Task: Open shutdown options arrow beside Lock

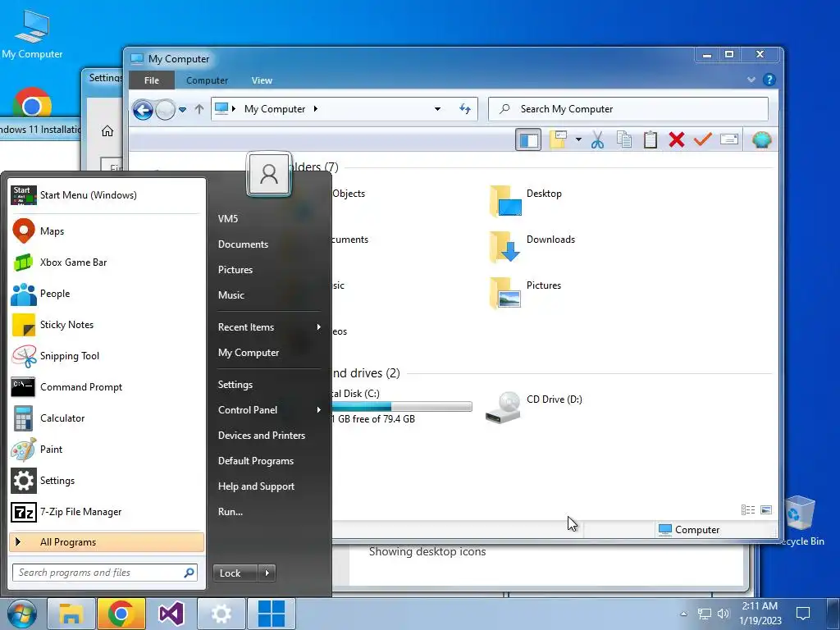Action: pyautogui.click(x=267, y=573)
